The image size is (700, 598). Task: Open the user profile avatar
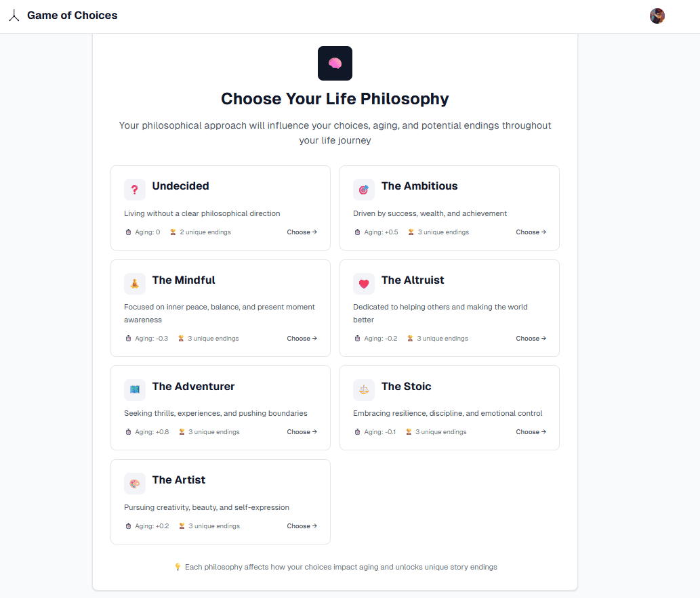click(657, 16)
